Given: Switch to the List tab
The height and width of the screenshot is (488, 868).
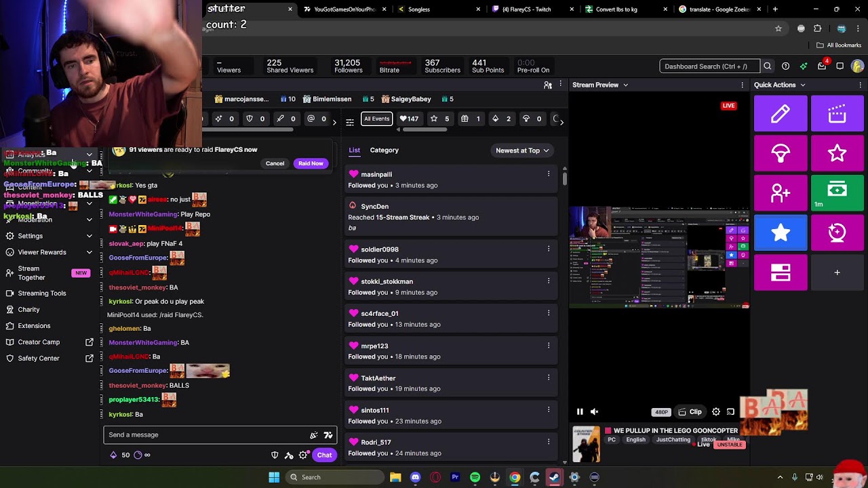Looking at the screenshot, I should [x=355, y=150].
